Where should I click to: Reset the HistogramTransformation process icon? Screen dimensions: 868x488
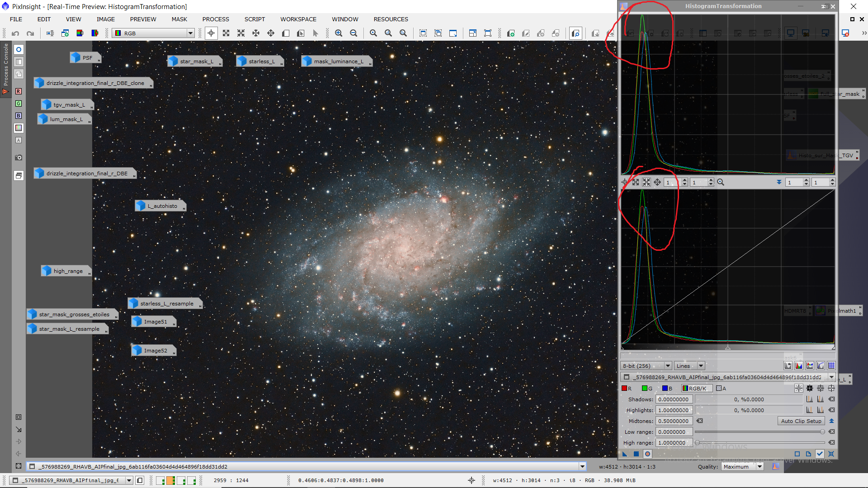[x=831, y=454]
